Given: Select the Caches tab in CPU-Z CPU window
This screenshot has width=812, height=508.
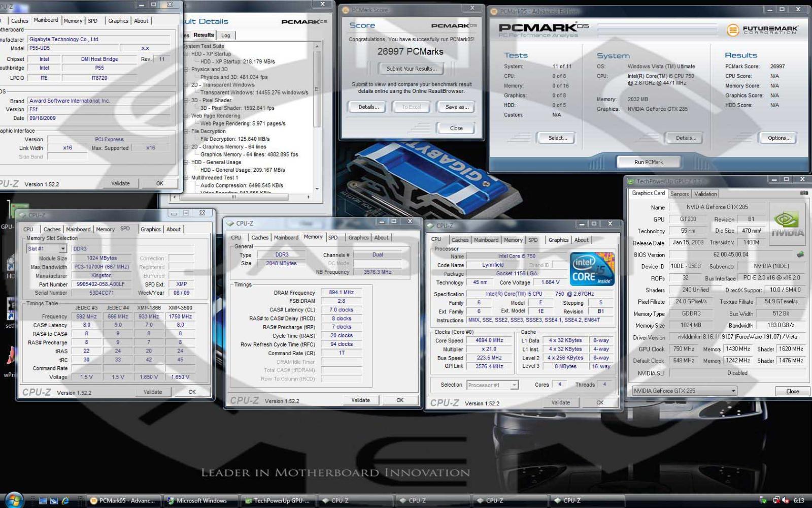Looking at the screenshot, I should point(460,240).
